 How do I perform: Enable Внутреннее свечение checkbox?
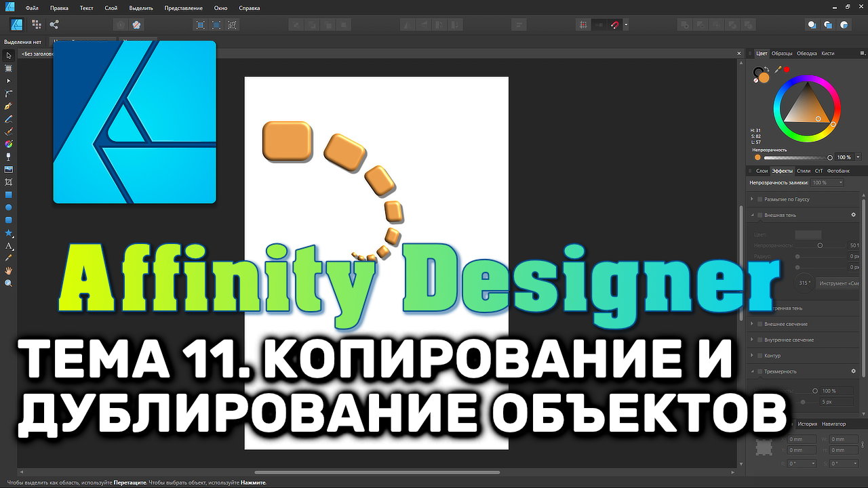[x=760, y=340]
